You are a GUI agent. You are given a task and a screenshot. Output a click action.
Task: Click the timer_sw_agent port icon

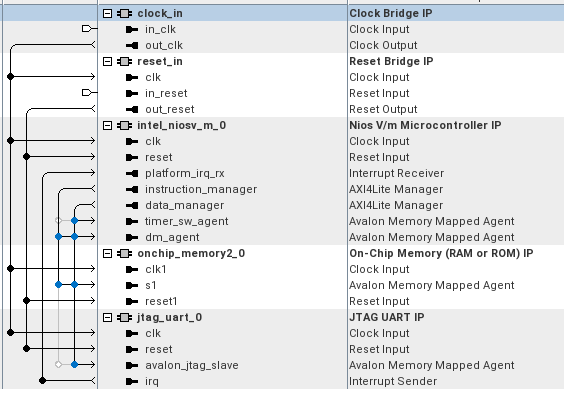(132, 222)
